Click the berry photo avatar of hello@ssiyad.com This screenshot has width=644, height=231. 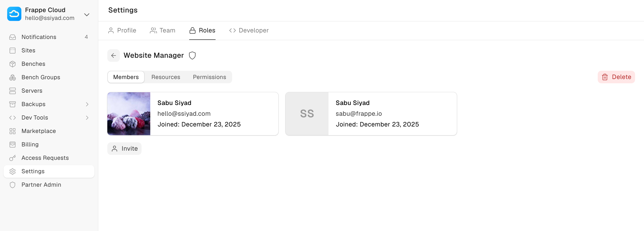click(x=129, y=114)
